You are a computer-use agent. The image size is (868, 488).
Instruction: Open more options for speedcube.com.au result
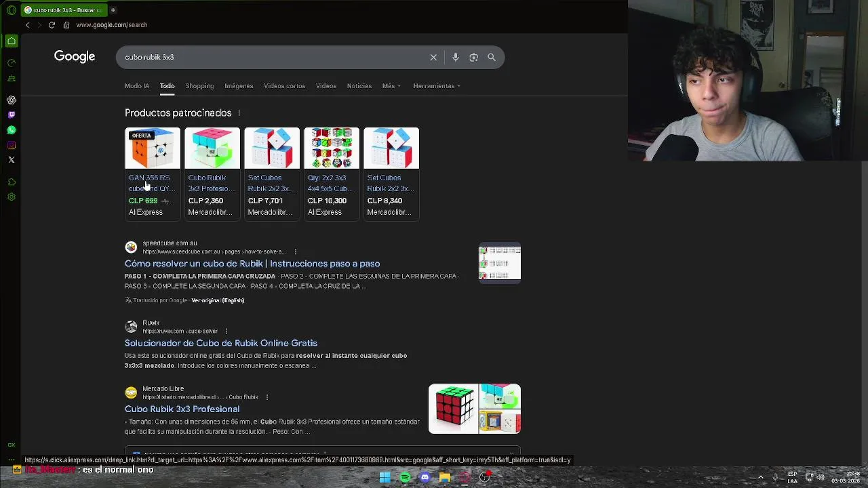[x=295, y=251]
